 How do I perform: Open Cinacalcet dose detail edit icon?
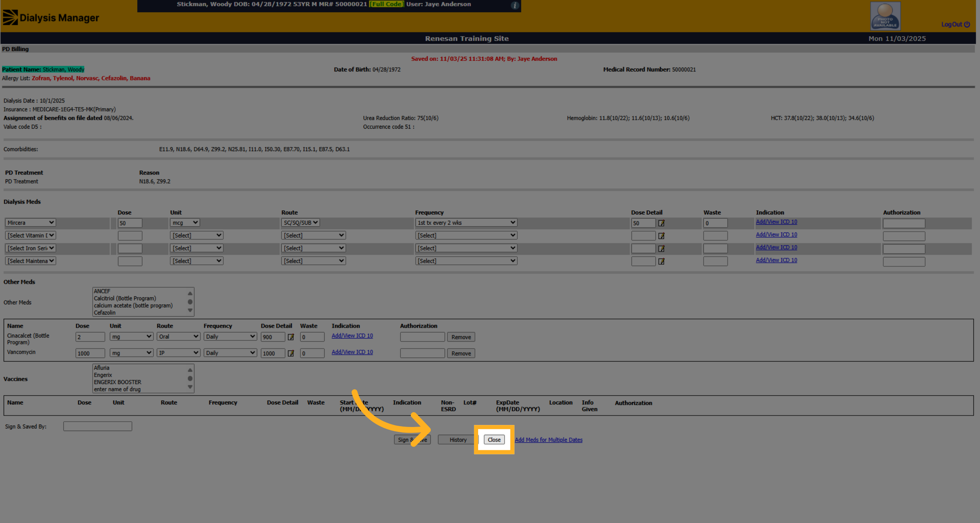pos(291,337)
